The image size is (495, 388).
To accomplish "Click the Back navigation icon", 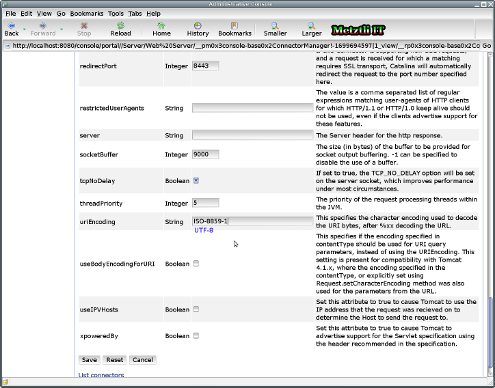I will coord(11,25).
